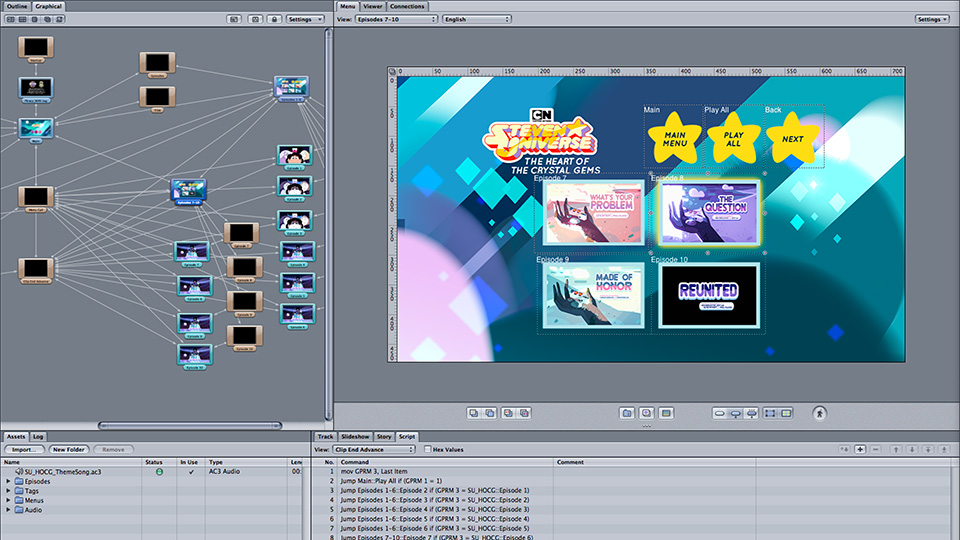
Task: Click the Name column header in Assets
Action: click(x=71, y=462)
